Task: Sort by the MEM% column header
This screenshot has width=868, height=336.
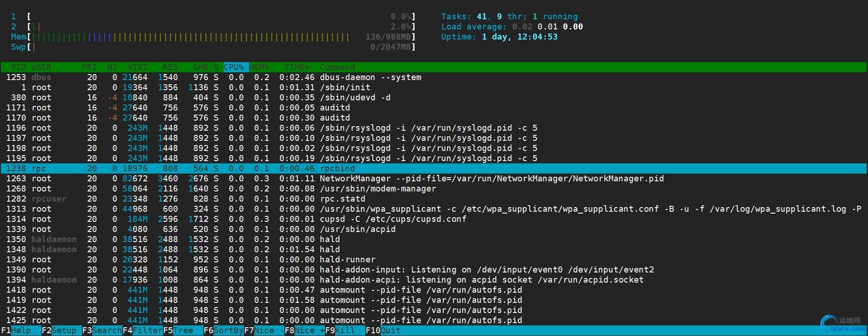Action: click(259, 67)
